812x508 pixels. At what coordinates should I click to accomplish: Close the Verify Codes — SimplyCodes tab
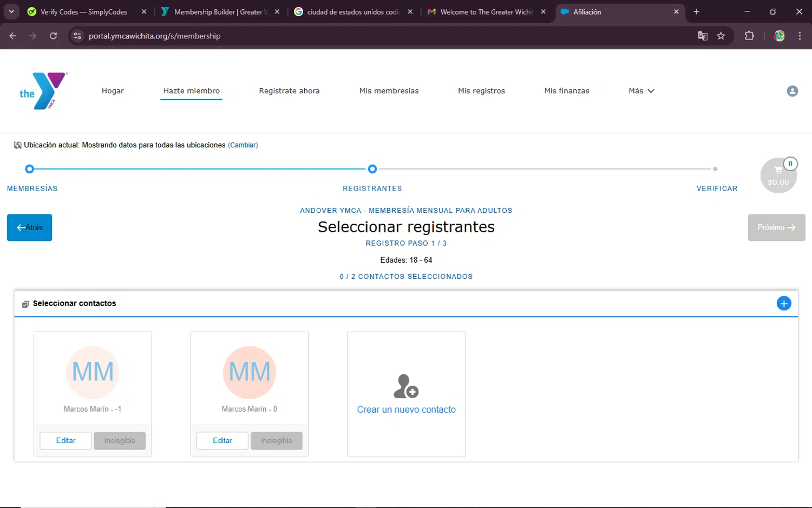(x=144, y=11)
